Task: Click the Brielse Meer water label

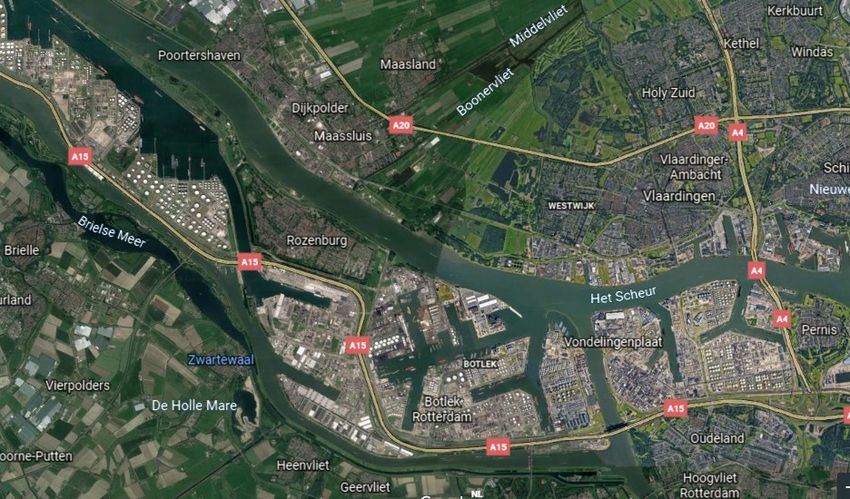Action: point(111,231)
